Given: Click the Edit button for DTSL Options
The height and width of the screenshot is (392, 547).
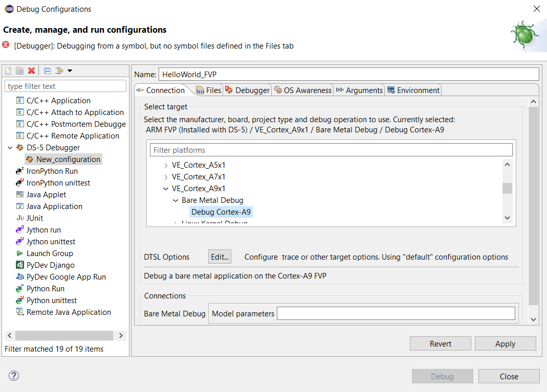Looking at the screenshot, I should (x=219, y=257).
